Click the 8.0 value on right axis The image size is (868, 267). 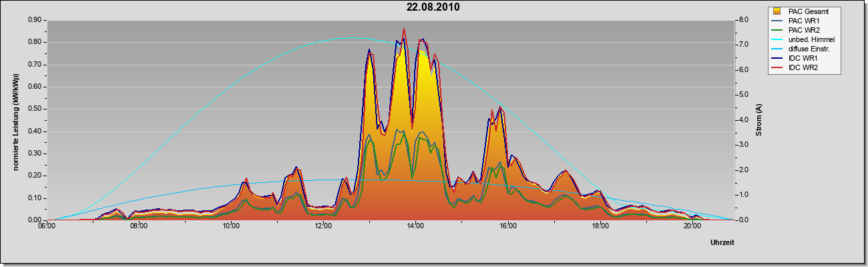[x=744, y=20]
